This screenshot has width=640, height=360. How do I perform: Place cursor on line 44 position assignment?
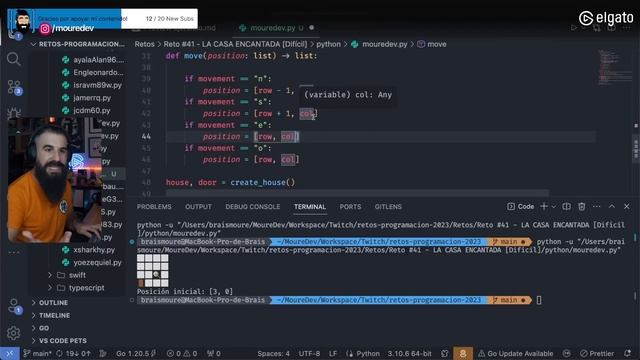point(251,136)
